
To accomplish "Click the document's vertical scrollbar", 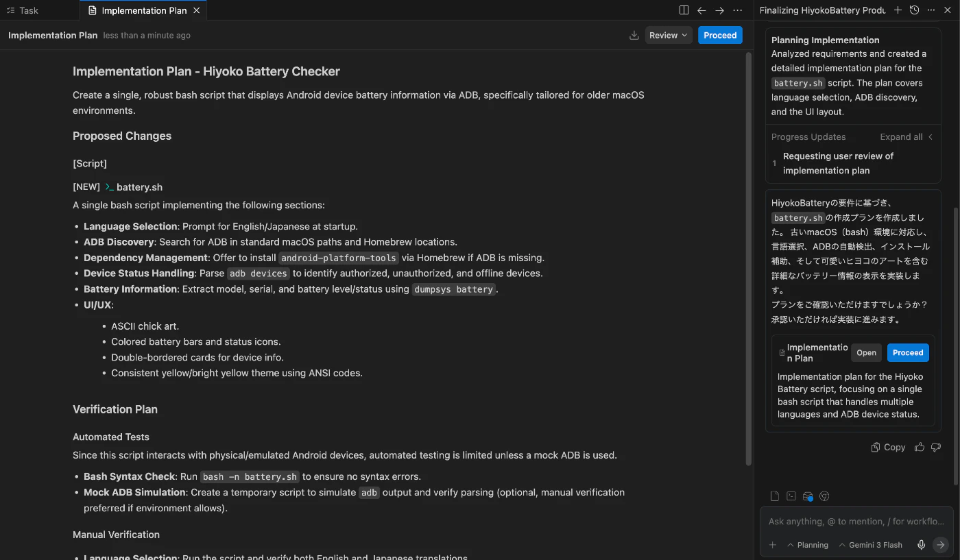I will 748,259.
